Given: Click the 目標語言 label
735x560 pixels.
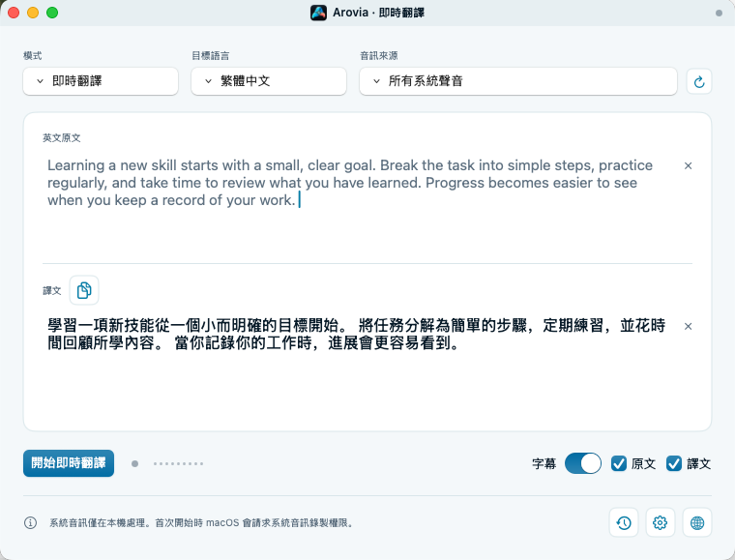Looking at the screenshot, I should click(x=211, y=56).
